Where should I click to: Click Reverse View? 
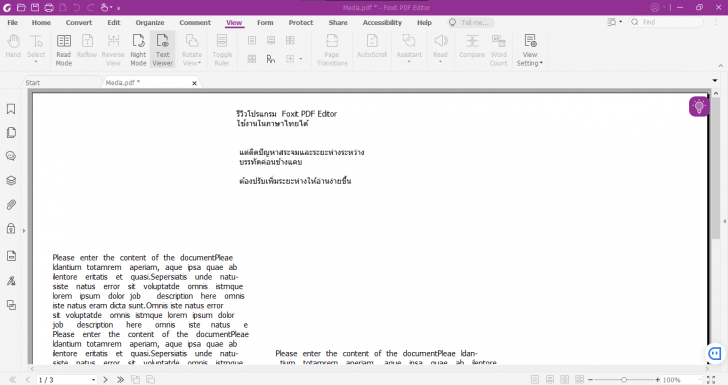tap(113, 50)
